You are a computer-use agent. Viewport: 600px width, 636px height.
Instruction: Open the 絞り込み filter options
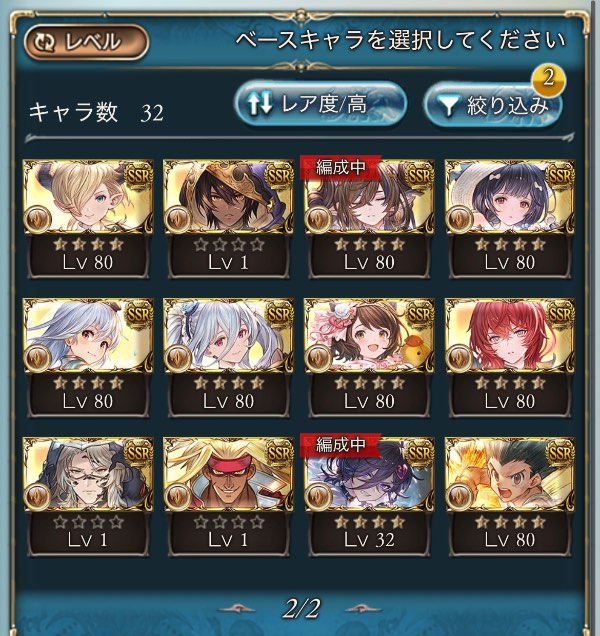(x=493, y=105)
